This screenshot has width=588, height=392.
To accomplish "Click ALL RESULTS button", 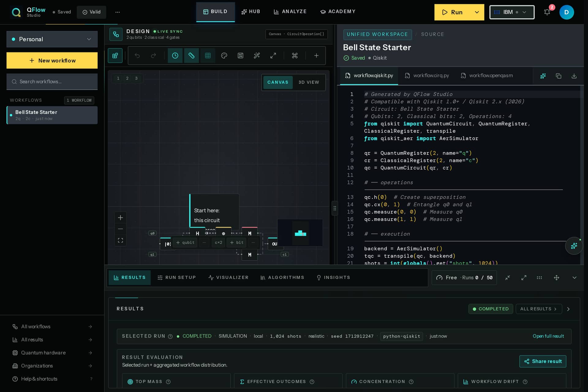I will (x=539, y=309).
